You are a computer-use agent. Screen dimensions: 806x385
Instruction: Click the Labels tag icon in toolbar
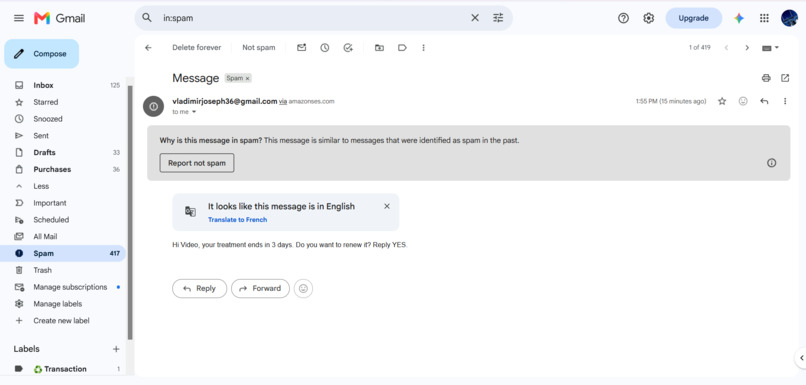[x=402, y=48]
